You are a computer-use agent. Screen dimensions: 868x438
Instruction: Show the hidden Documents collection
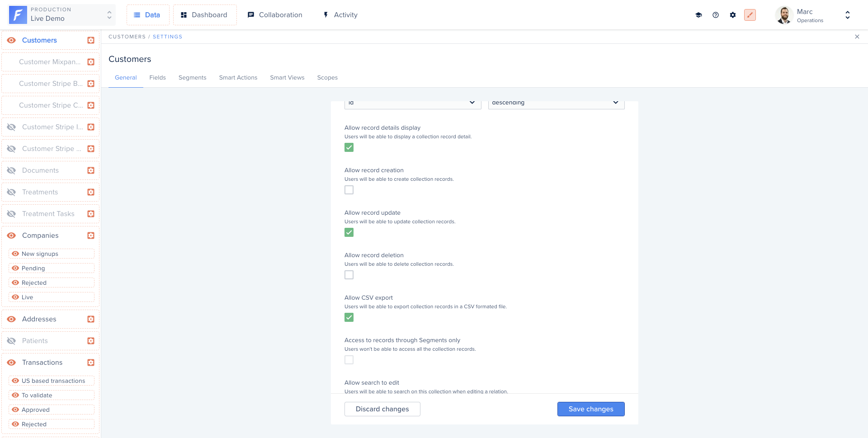pos(12,170)
